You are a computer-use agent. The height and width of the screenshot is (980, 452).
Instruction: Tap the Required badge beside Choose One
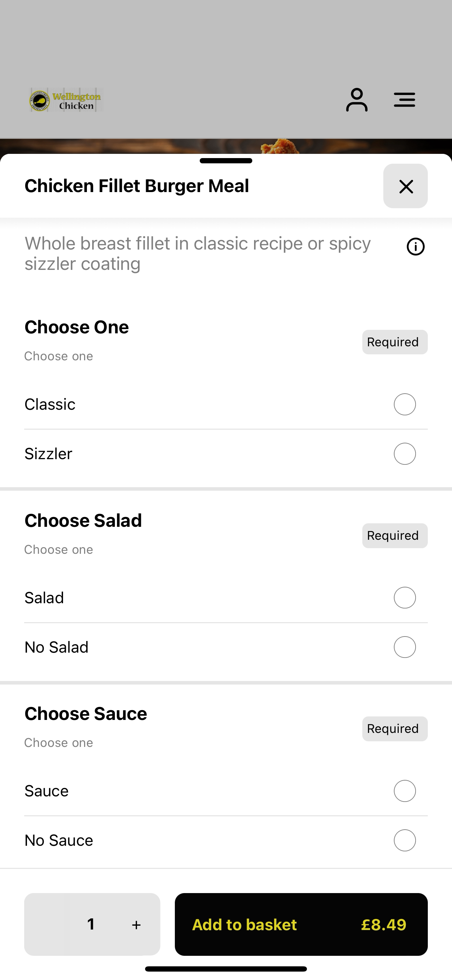[x=395, y=342]
